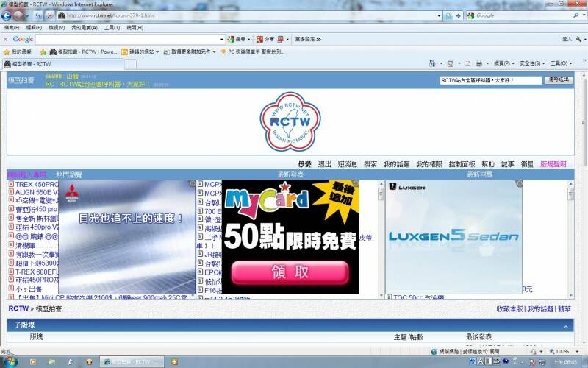588x368 pixels.
Task: Click the 版規聲明 pink link
Action: [553, 164]
